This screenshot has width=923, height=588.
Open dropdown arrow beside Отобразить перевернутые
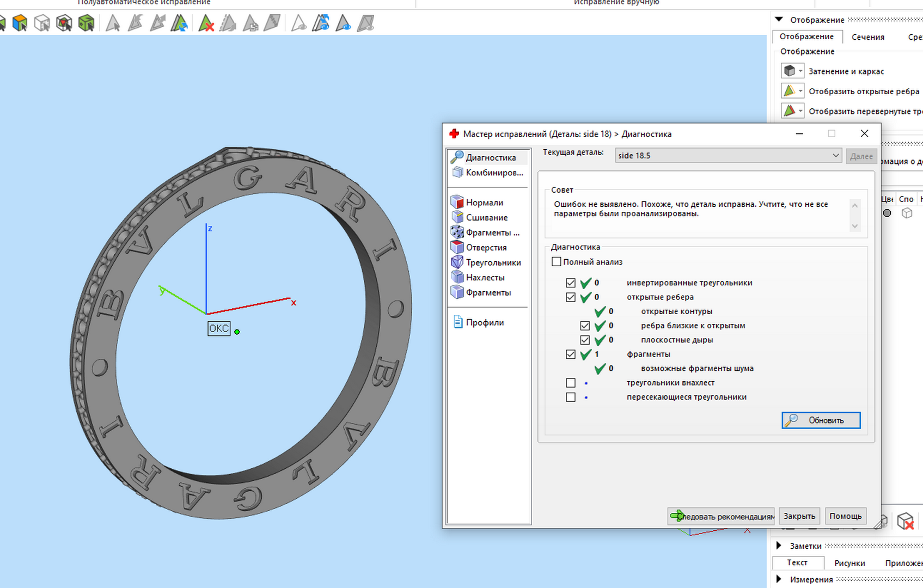(800, 111)
